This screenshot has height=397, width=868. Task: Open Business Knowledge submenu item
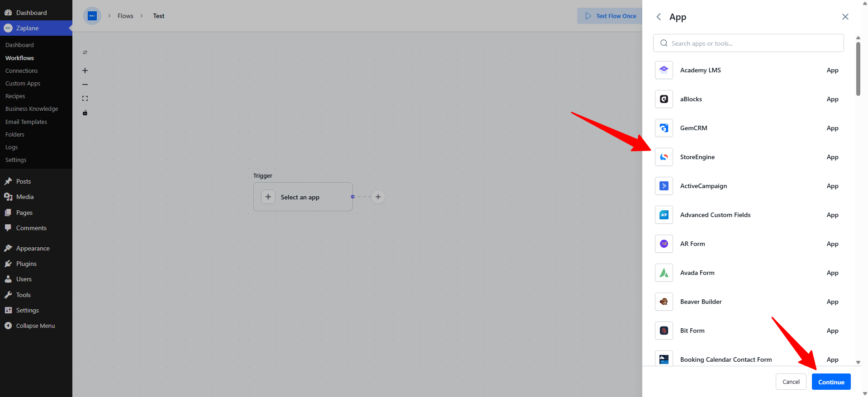32,109
